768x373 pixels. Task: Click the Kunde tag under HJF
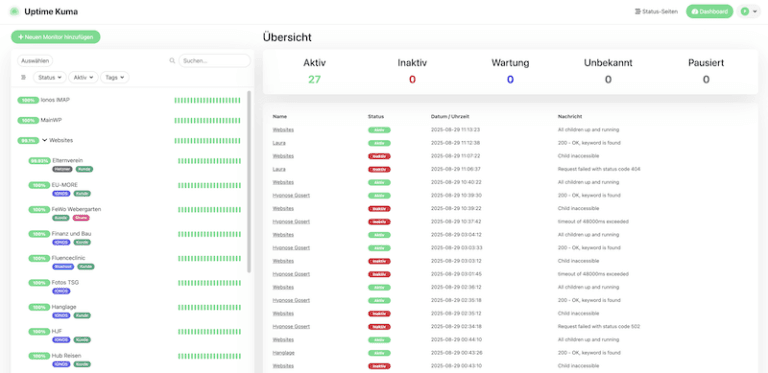pos(82,340)
